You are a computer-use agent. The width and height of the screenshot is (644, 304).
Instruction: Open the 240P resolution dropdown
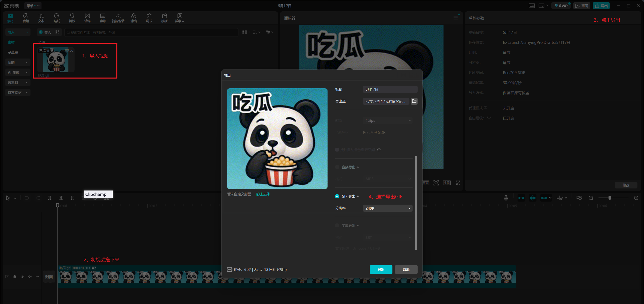[388, 208]
